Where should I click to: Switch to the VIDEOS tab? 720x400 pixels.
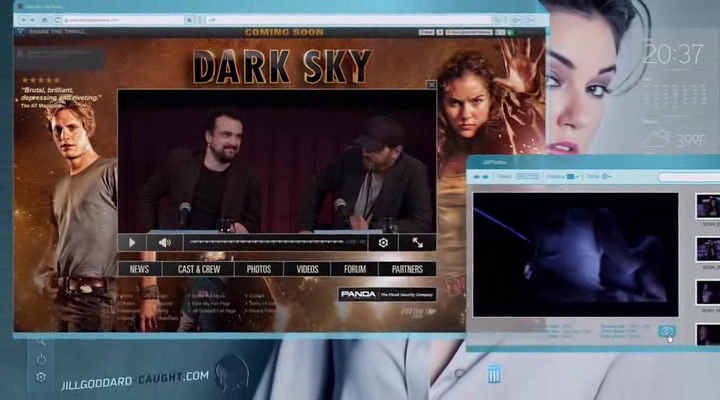pos(307,269)
